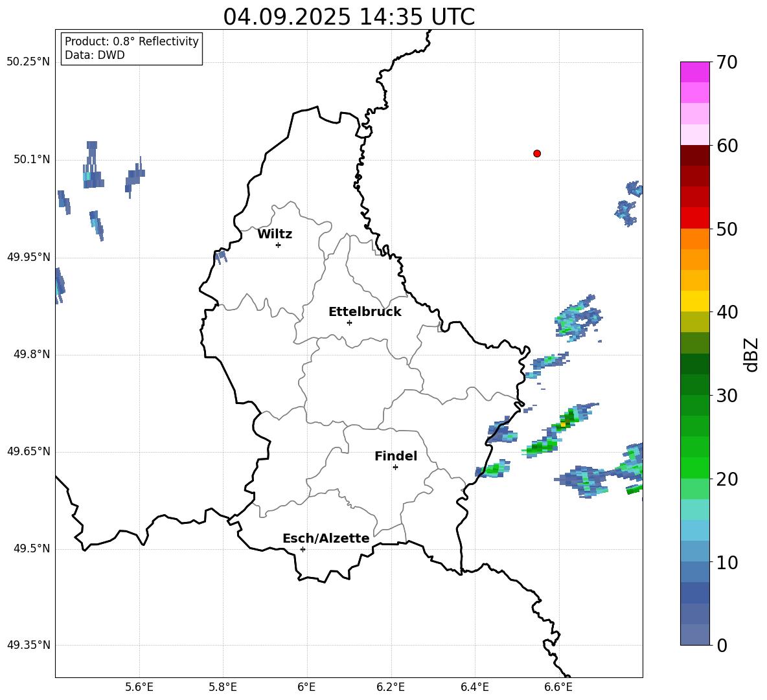Click the 0 tick on the colorbar
Image resolution: width=767 pixels, height=700 pixels.
(722, 645)
